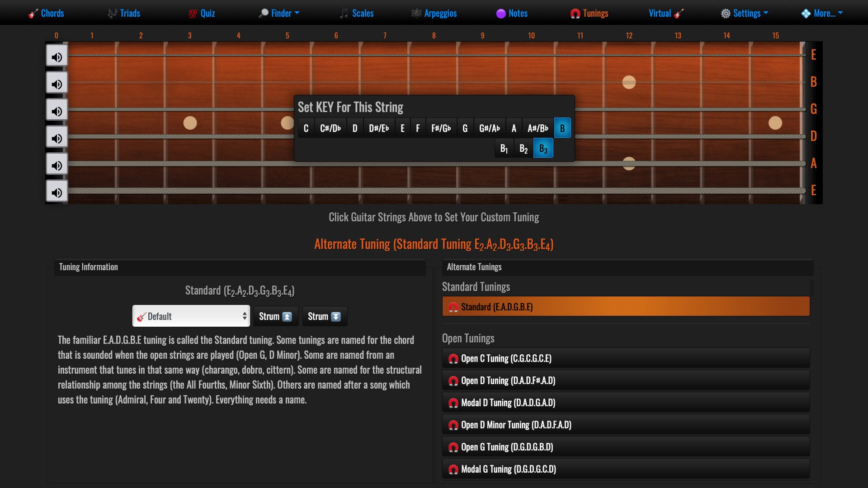
Task: Select Open D Tuning (D.A.D.F#.A.D)
Action: [x=626, y=380]
